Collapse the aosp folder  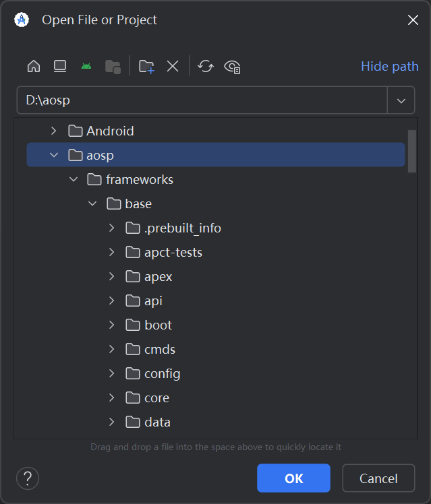(54, 155)
